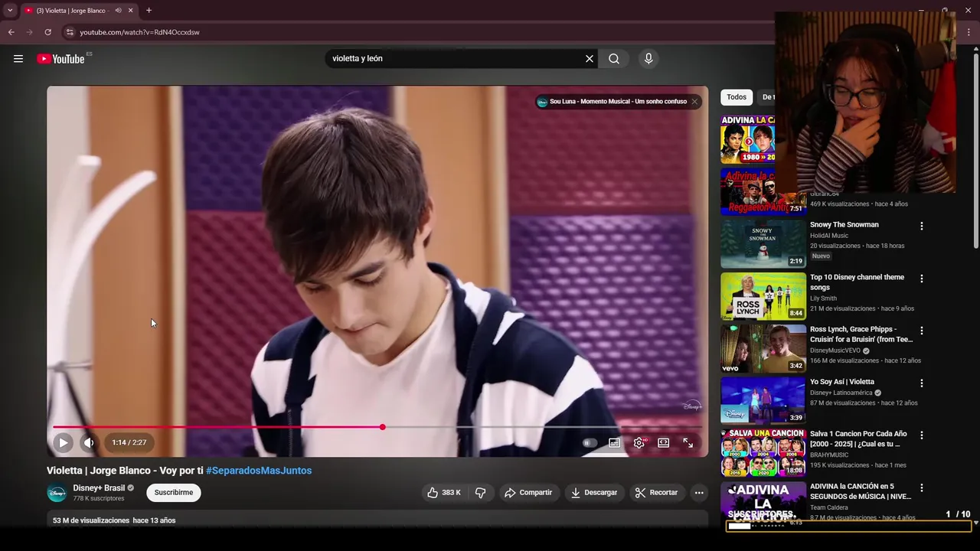
Task: Open the #SeparadosMasJuntos hashtag link
Action: point(259,471)
